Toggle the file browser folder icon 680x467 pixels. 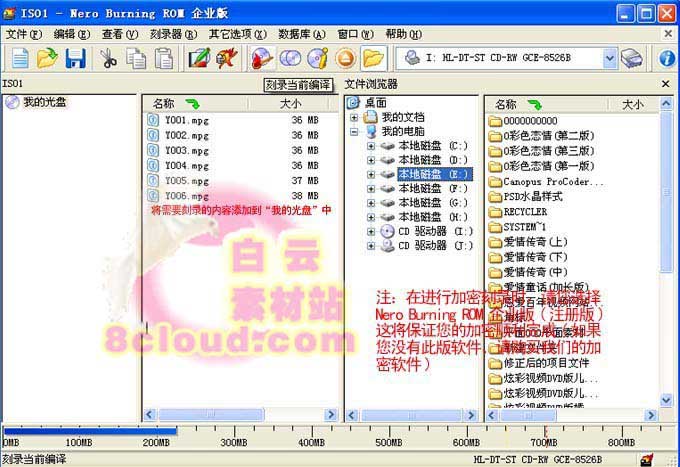(373, 58)
